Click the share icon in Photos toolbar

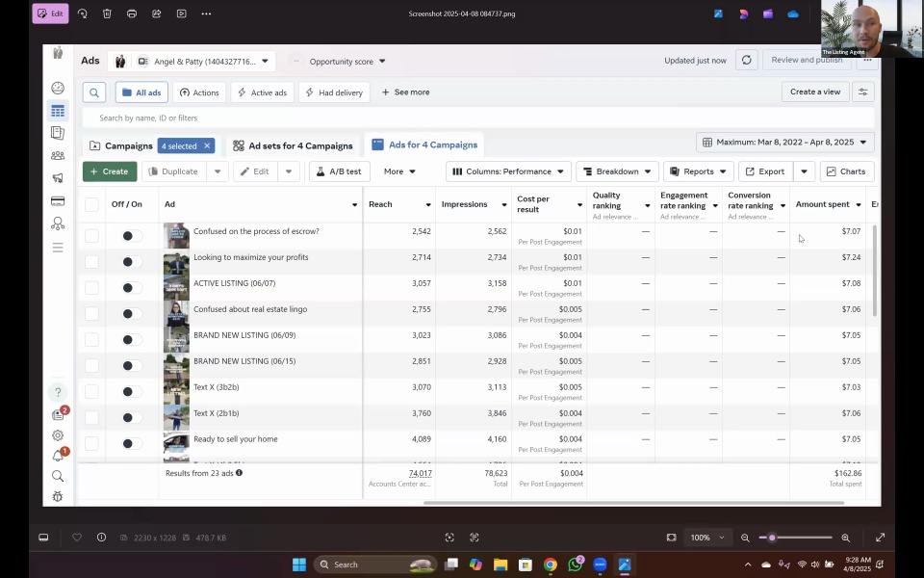[156, 13]
